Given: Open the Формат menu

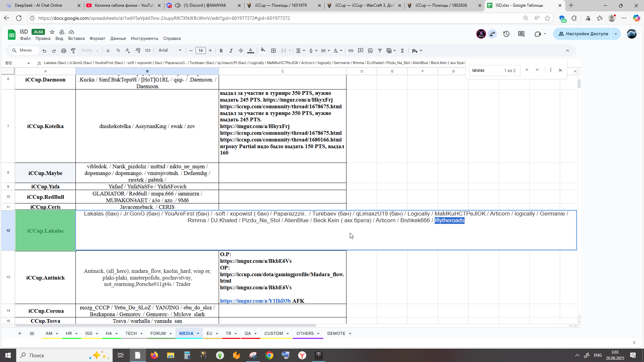Looking at the screenshot, I should pos(97,39).
